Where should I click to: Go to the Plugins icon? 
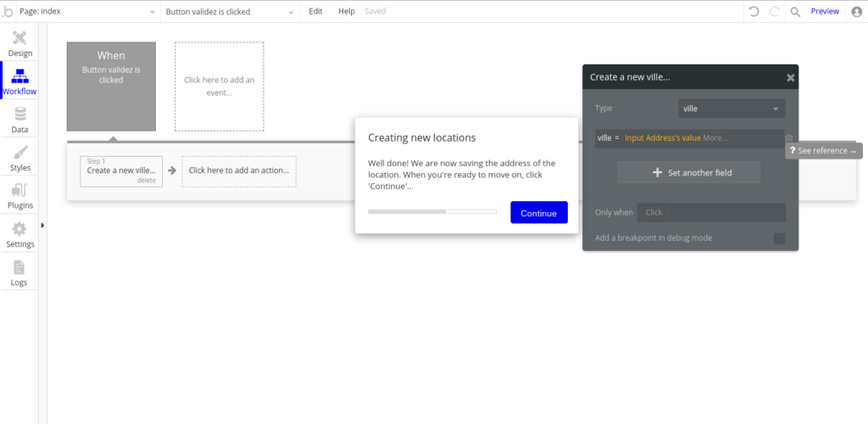[x=19, y=191]
